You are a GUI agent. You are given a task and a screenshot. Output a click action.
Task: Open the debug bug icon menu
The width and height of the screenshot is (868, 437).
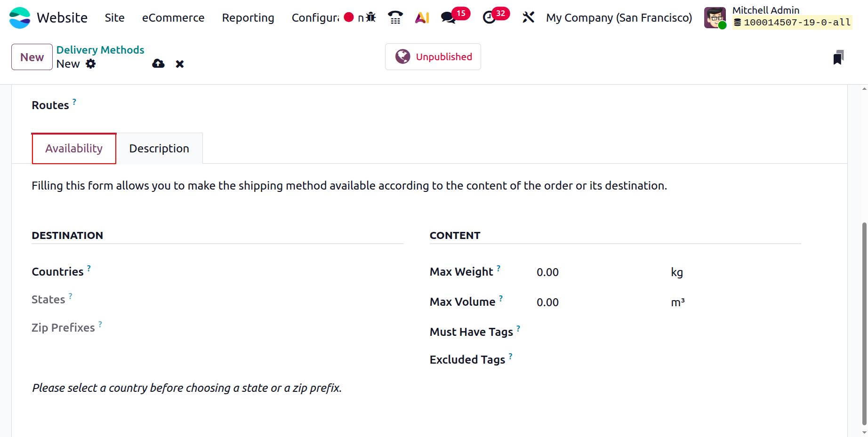(x=371, y=17)
